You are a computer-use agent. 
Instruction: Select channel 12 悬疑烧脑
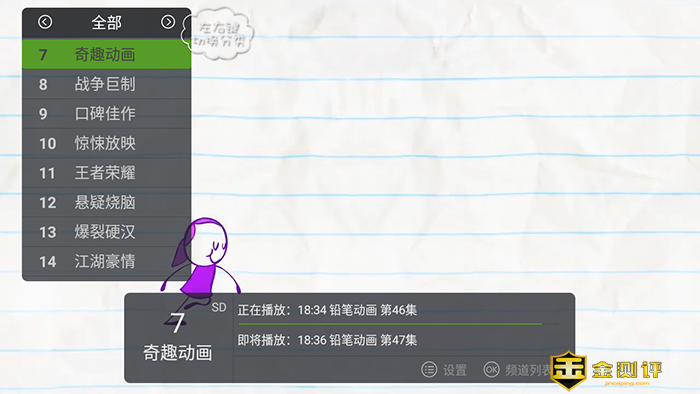click(107, 203)
